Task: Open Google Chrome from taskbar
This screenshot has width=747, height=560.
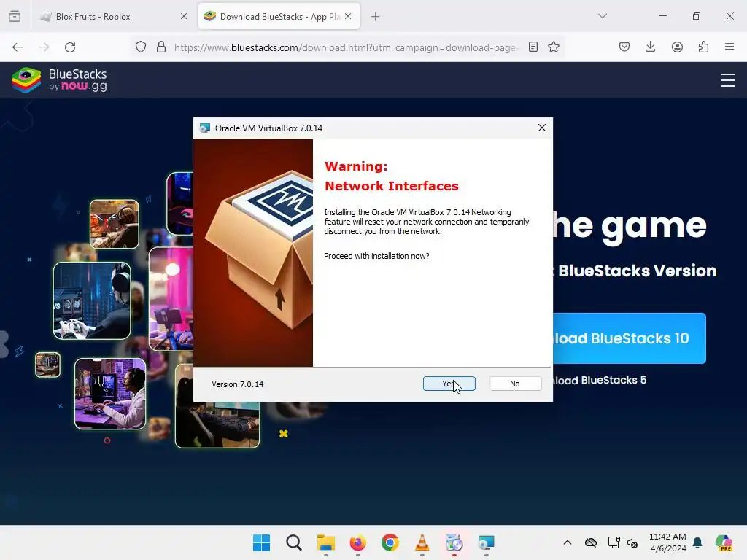Action: point(390,542)
